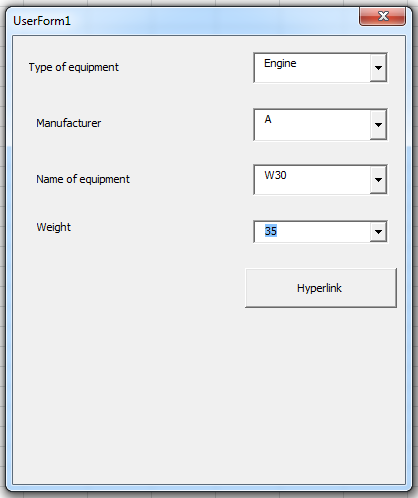Open the Name of equipment dropdown arrow
Viewport: 418px width, 498px height.
[378, 180]
